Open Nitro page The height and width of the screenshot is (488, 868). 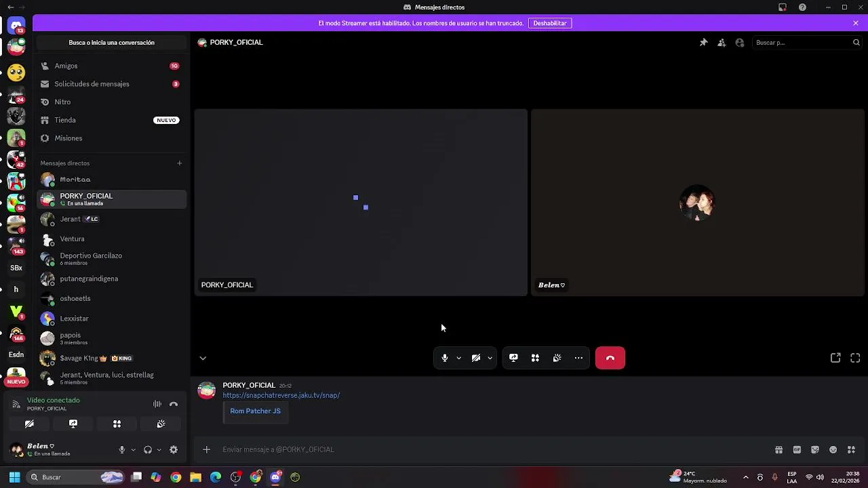(x=111, y=102)
